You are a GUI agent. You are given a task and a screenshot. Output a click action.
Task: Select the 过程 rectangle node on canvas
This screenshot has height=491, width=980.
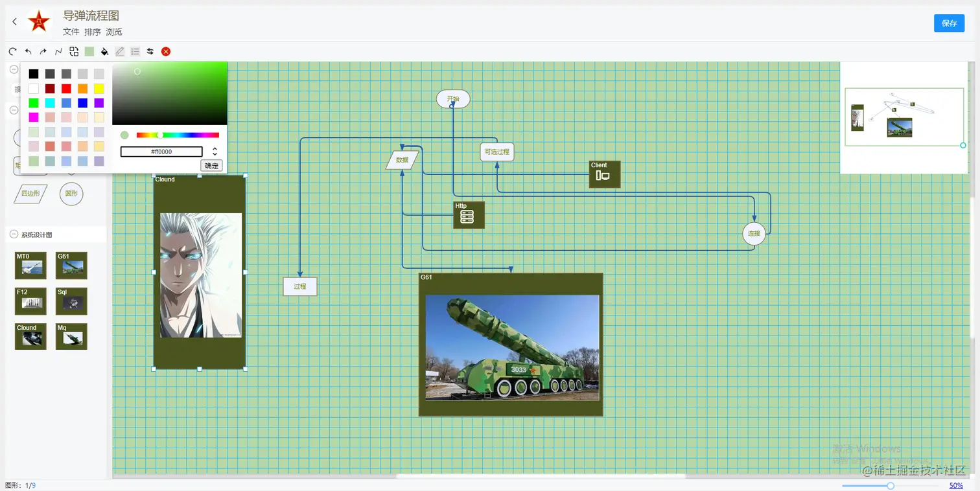pos(300,286)
